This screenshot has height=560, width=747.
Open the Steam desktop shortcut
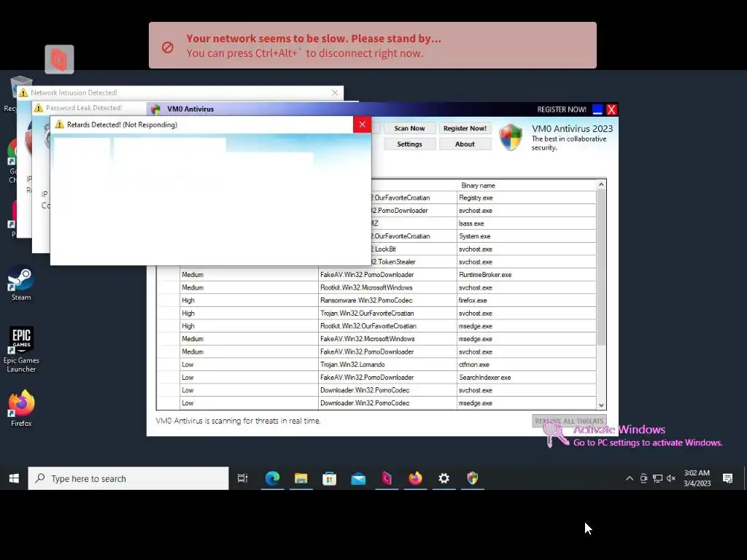(21, 284)
